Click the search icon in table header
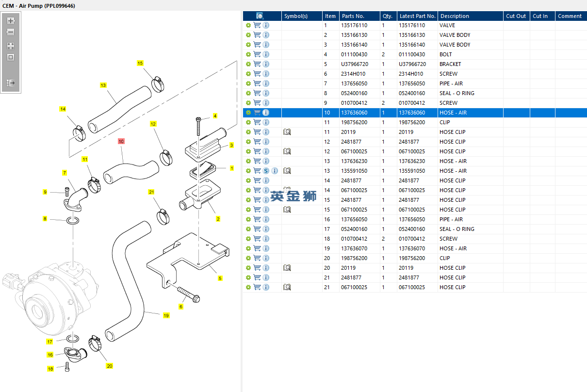Screen dimensions: 587x392 pos(260,16)
